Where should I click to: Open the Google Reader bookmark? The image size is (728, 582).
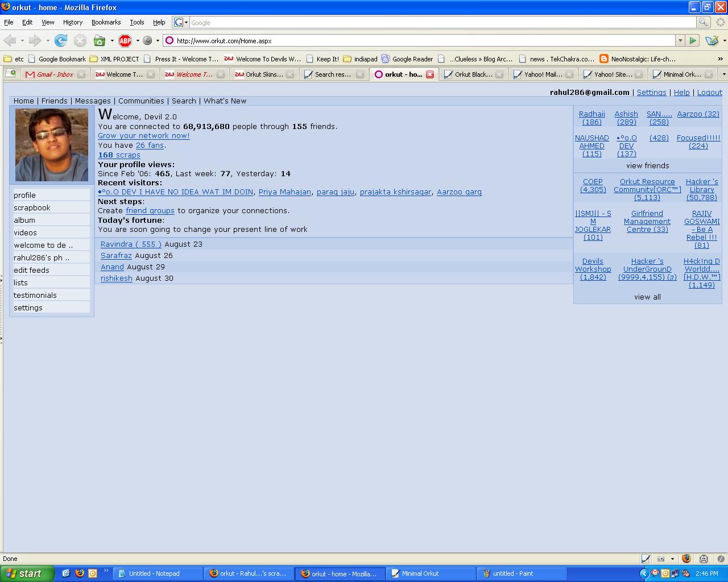(407, 59)
